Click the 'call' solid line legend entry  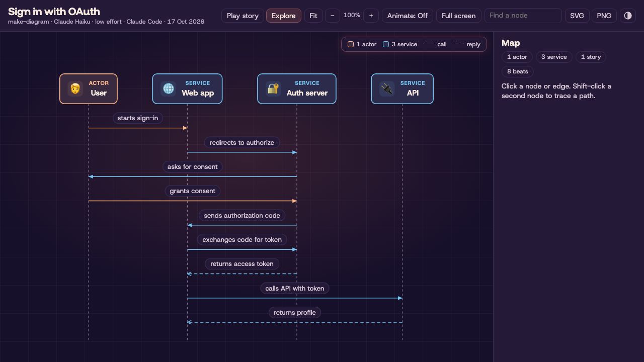click(x=435, y=44)
